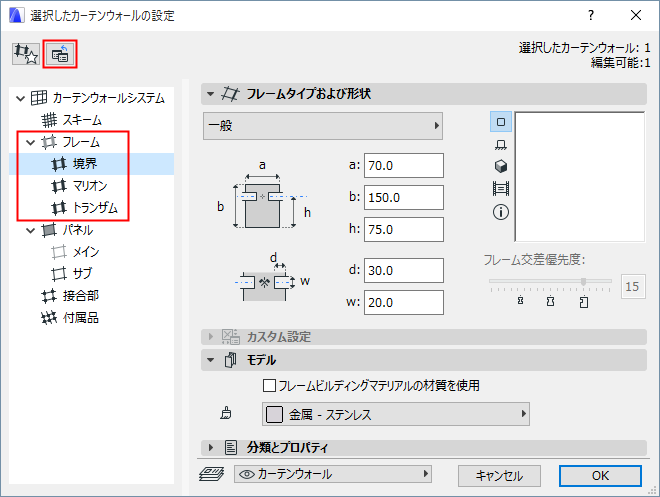
Task: Select the 2D plan preview icon
Action: point(501,122)
